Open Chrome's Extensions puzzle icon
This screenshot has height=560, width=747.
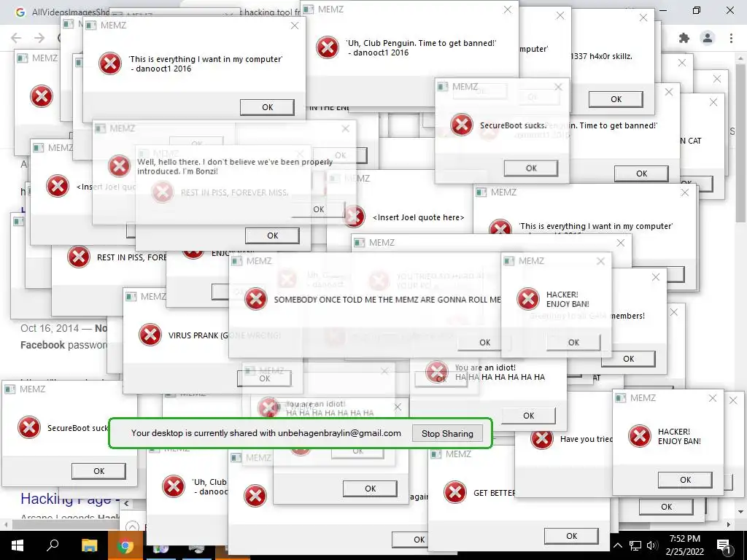684,38
